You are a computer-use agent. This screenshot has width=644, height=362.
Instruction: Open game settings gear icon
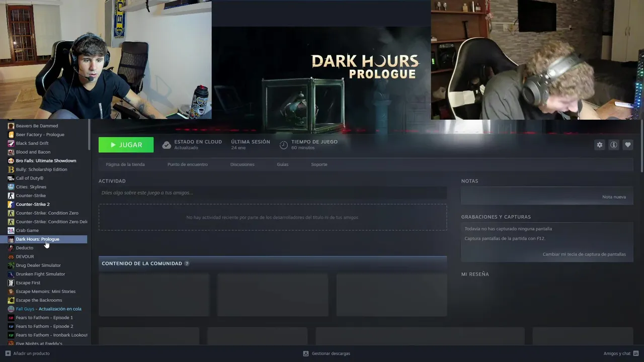pos(599,145)
